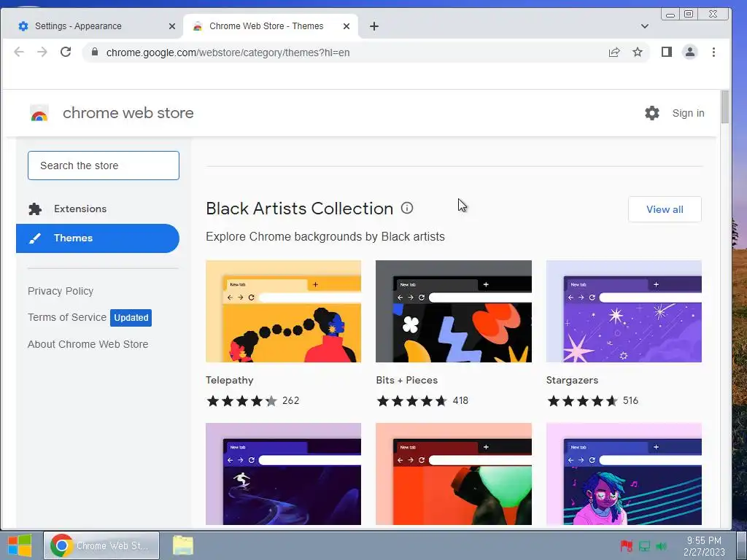747x560 pixels.
Task: Minimize the Chrome window
Action: point(670,15)
